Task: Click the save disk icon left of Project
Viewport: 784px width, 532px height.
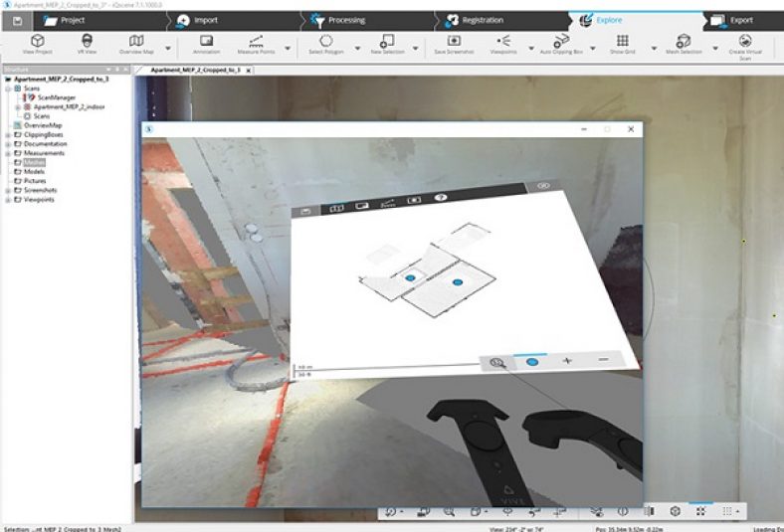Action: pos(18,21)
